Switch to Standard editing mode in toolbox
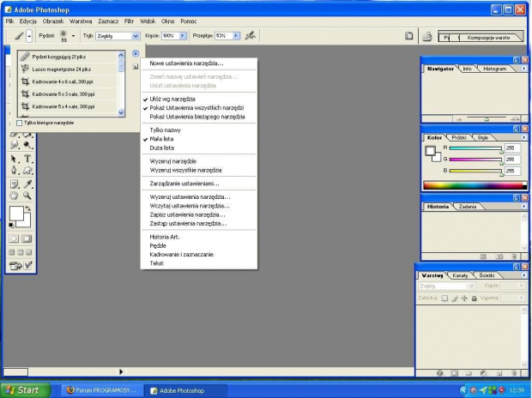The height and width of the screenshot is (398, 532). tap(14, 238)
